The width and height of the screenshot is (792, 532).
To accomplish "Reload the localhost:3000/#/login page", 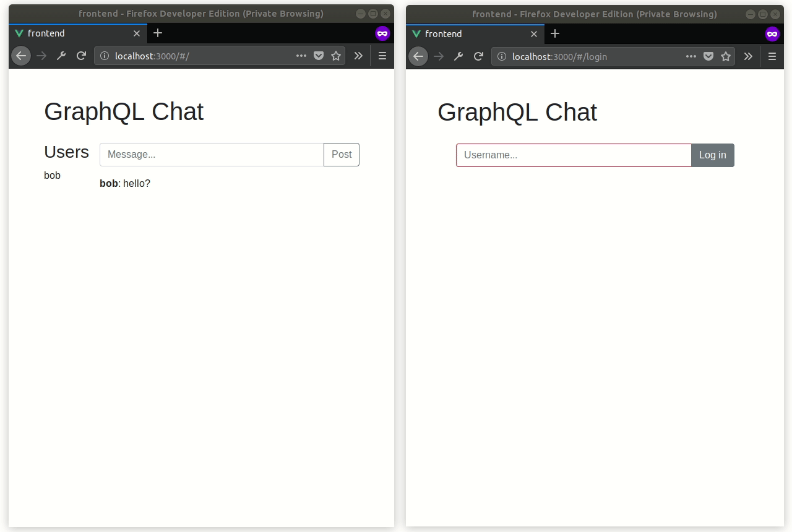I will (478, 56).
